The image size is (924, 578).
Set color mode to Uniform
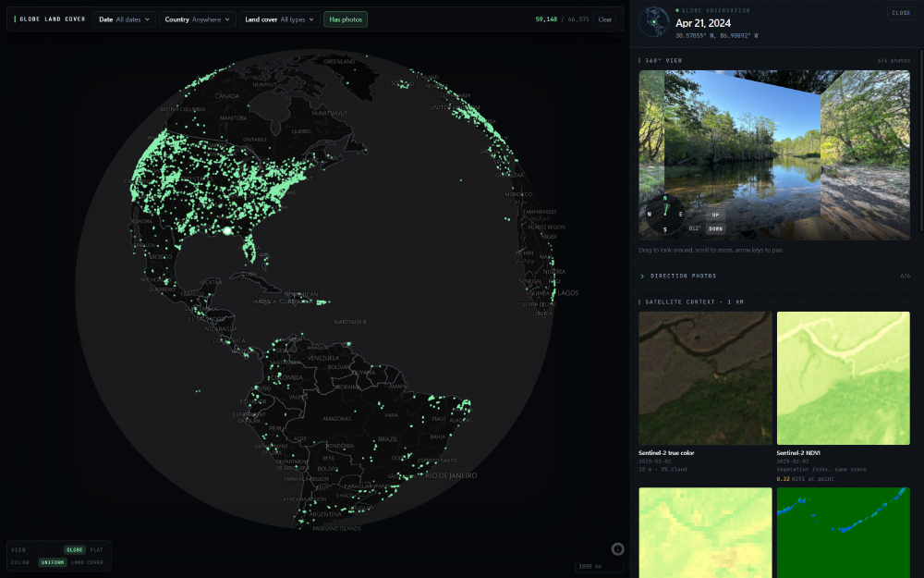coord(53,562)
